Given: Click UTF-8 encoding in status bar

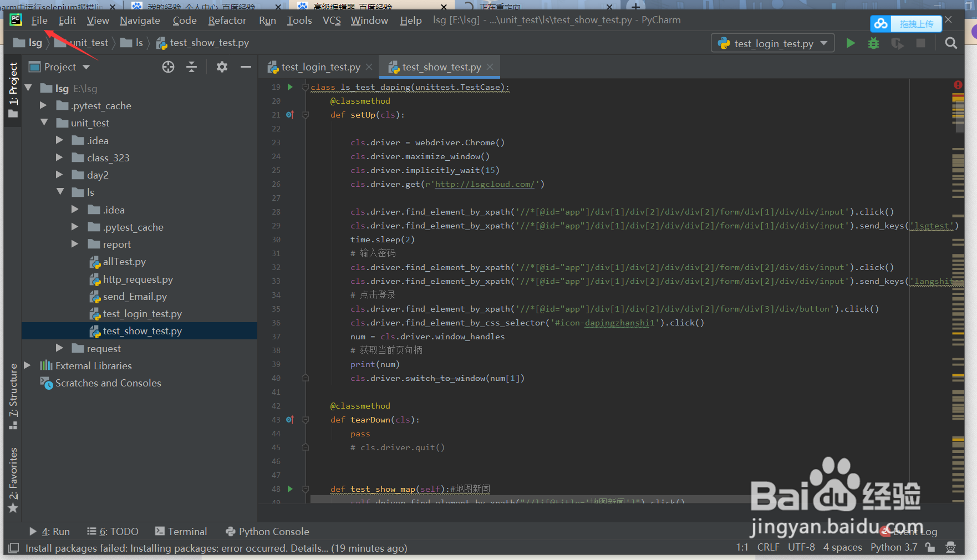Looking at the screenshot, I should (x=801, y=547).
